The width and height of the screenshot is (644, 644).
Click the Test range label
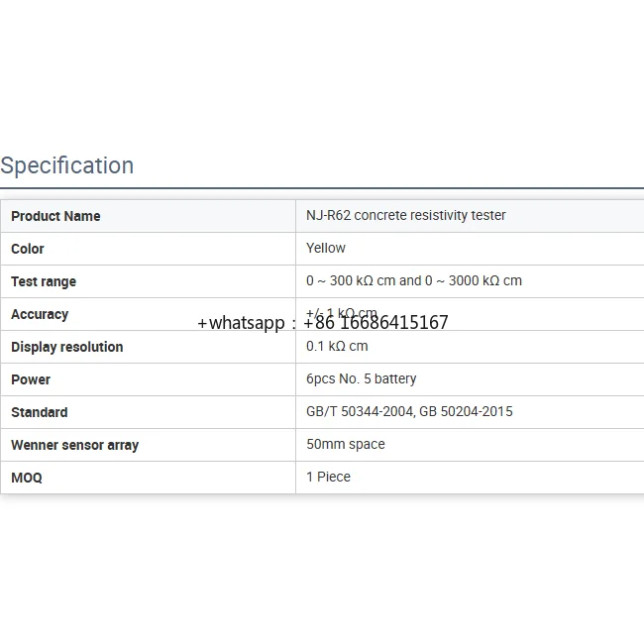[44, 281]
